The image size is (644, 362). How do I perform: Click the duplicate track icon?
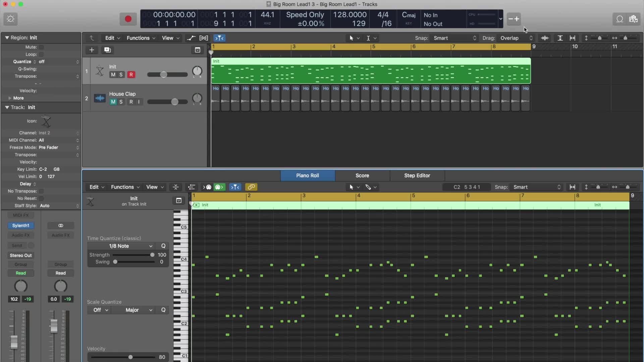point(107,50)
